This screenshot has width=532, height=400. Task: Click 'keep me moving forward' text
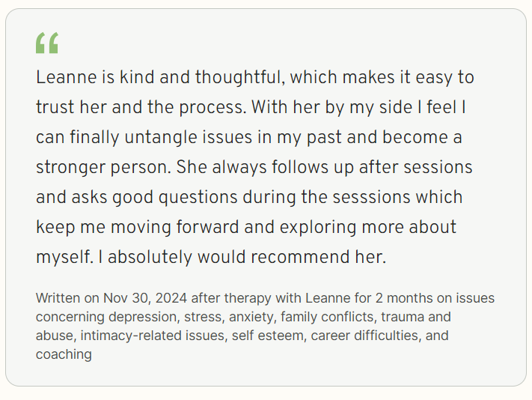click(x=138, y=227)
